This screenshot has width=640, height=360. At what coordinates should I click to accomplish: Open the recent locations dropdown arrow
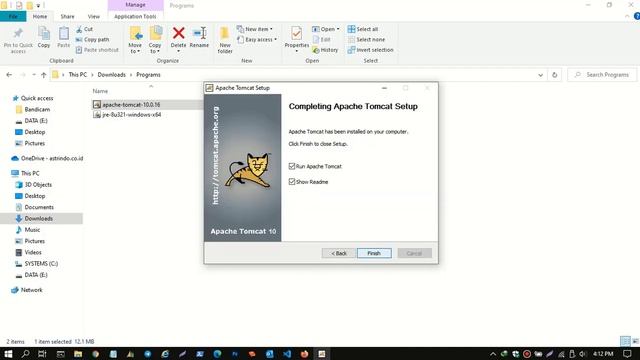pyautogui.click(x=34, y=75)
